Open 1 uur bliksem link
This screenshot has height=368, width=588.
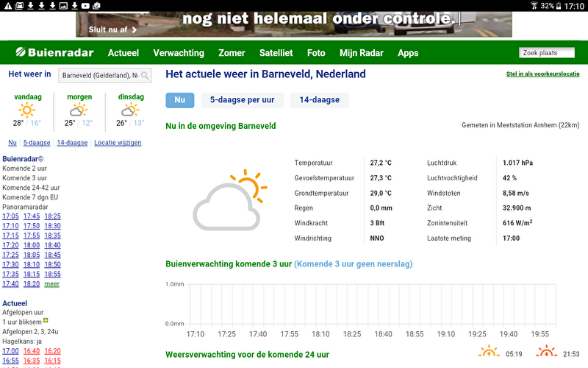22,322
